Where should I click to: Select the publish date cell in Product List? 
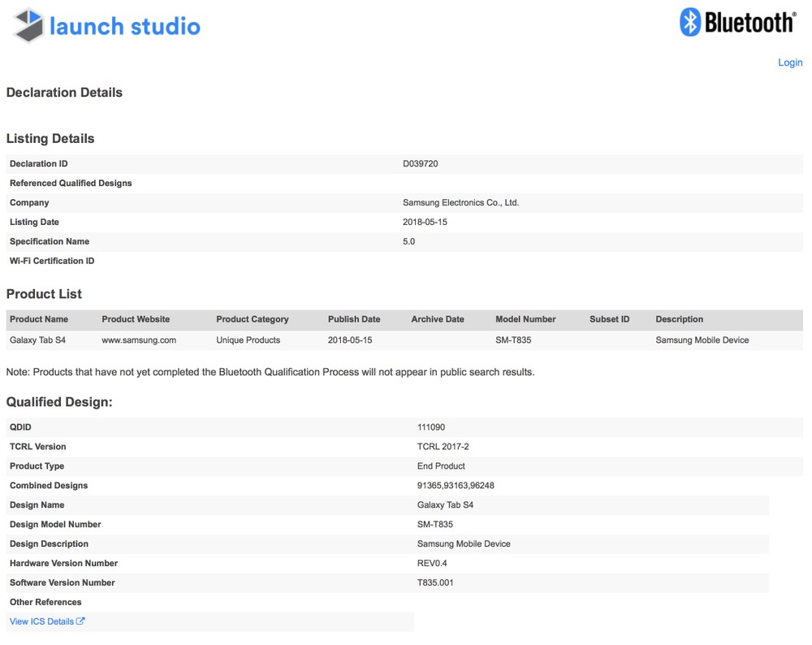pyautogui.click(x=349, y=340)
